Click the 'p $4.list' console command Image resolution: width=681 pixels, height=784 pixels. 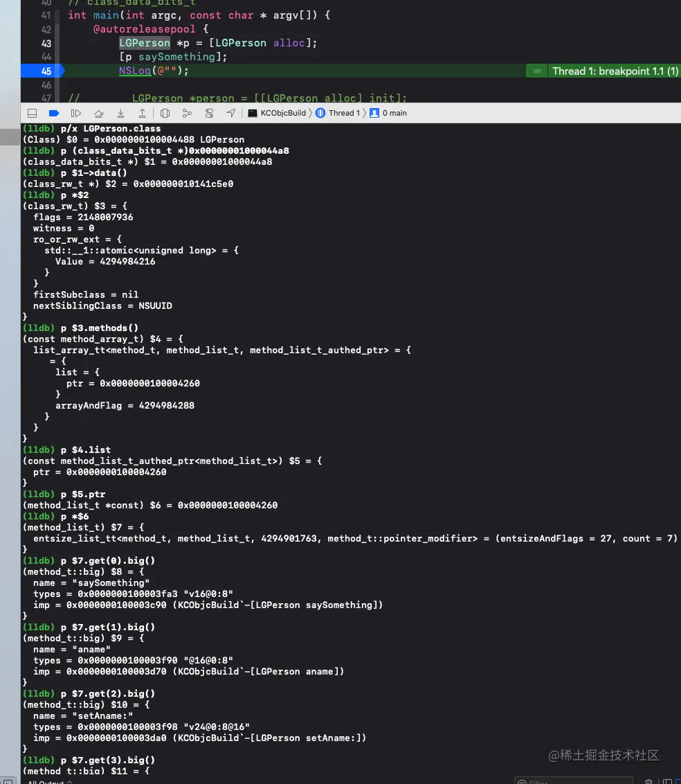[85, 450]
